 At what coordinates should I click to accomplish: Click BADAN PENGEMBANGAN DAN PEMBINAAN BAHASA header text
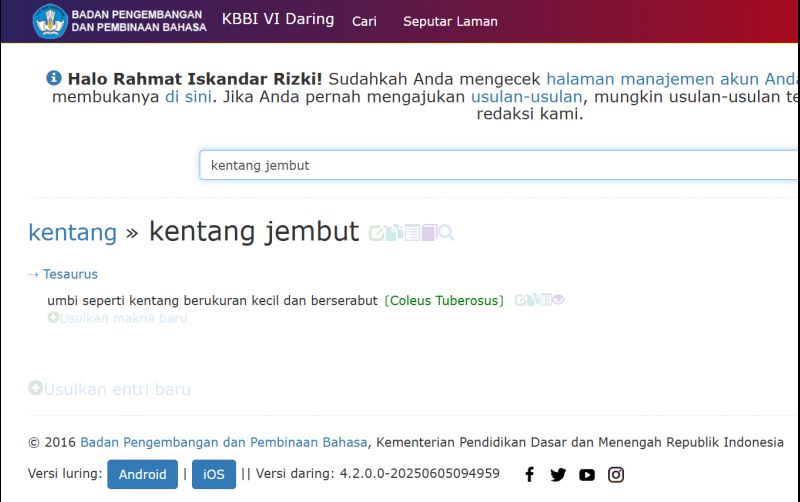139,21
